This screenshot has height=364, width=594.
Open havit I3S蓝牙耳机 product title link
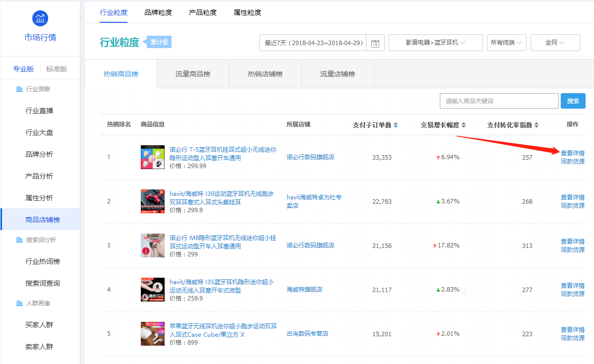pos(222,286)
